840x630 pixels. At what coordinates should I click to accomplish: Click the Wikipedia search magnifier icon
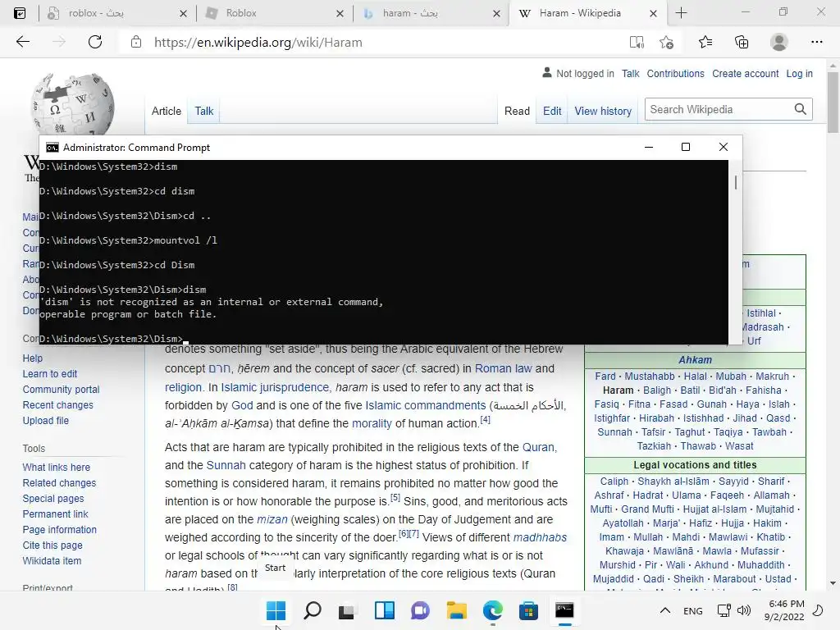click(x=800, y=109)
